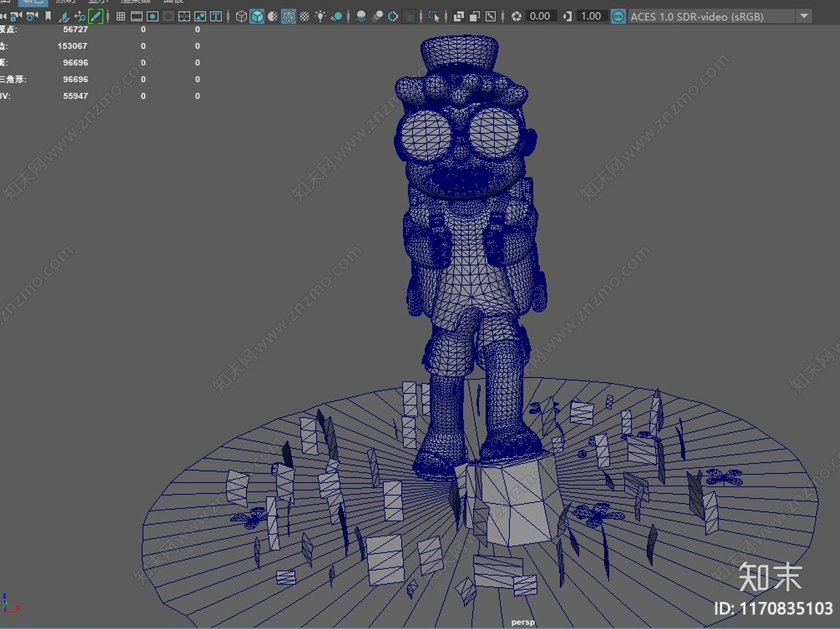Toggle motion blur icon

[377, 16]
